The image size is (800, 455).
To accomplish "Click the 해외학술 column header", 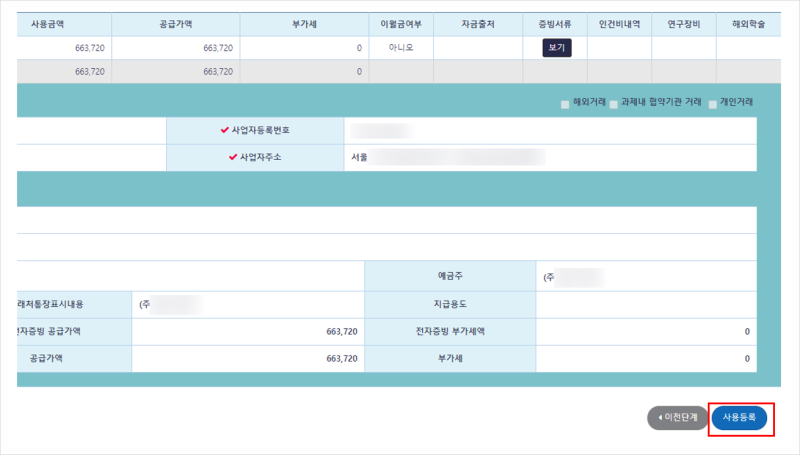I will (x=748, y=24).
